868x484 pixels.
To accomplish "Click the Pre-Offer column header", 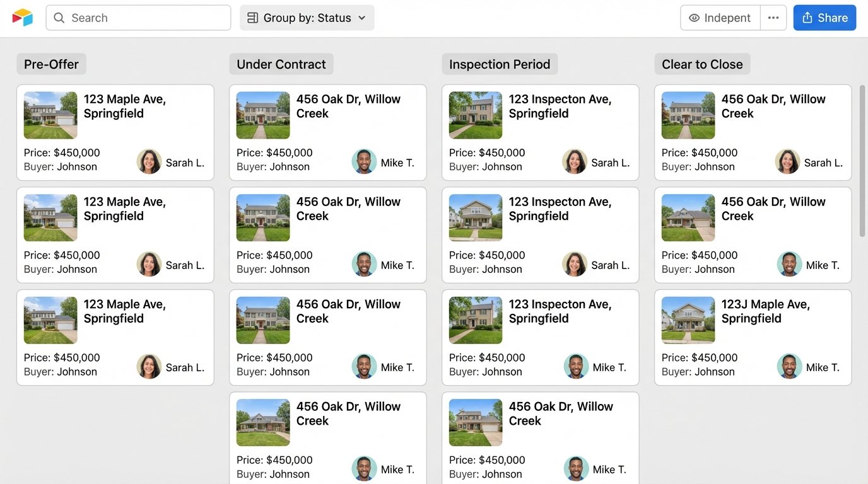I will click(x=51, y=64).
